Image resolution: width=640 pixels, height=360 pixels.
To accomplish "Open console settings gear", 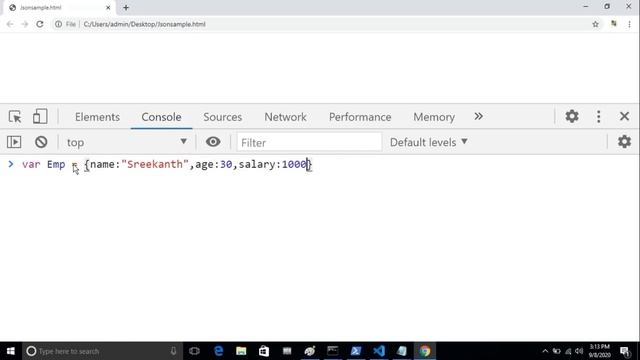I will tap(624, 142).
